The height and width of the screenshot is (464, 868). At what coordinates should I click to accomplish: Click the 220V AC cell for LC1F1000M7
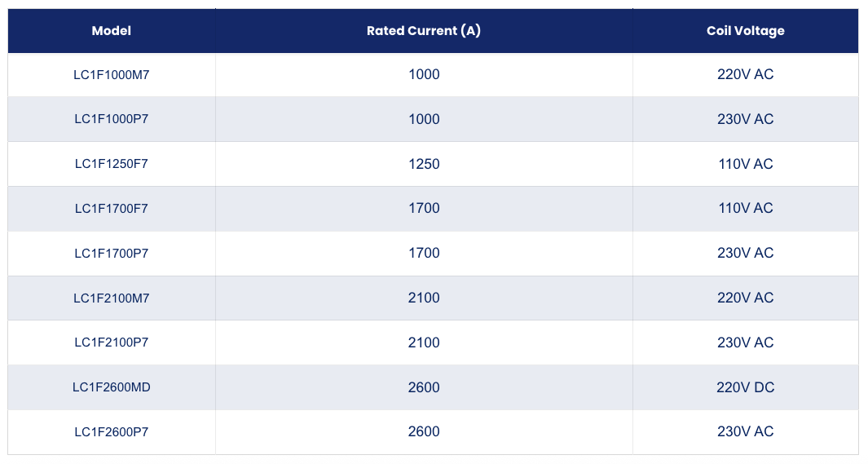coord(746,75)
